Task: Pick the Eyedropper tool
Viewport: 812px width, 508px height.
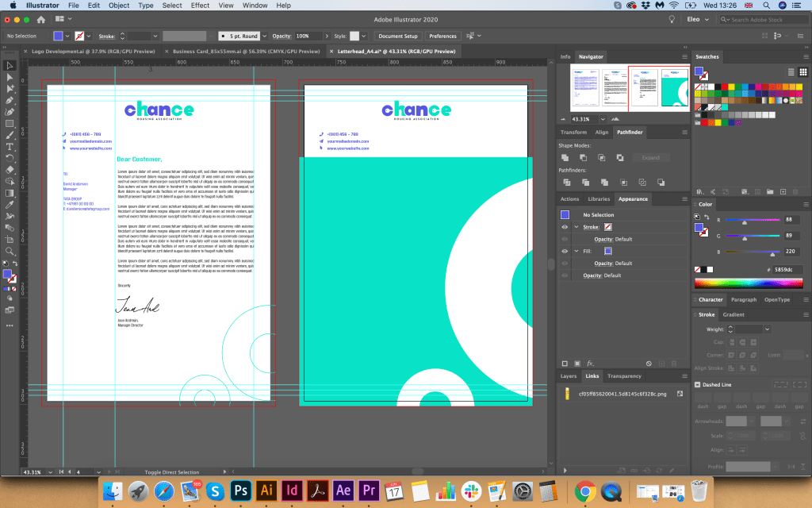Action: tap(10, 205)
